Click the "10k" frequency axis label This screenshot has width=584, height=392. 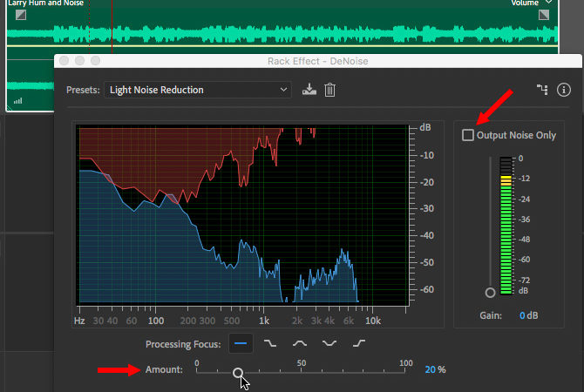coord(373,321)
